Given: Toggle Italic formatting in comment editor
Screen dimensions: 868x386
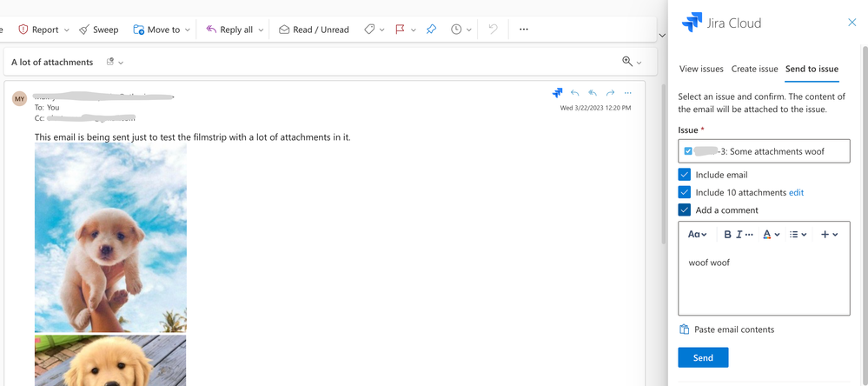Looking at the screenshot, I should [739, 234].
